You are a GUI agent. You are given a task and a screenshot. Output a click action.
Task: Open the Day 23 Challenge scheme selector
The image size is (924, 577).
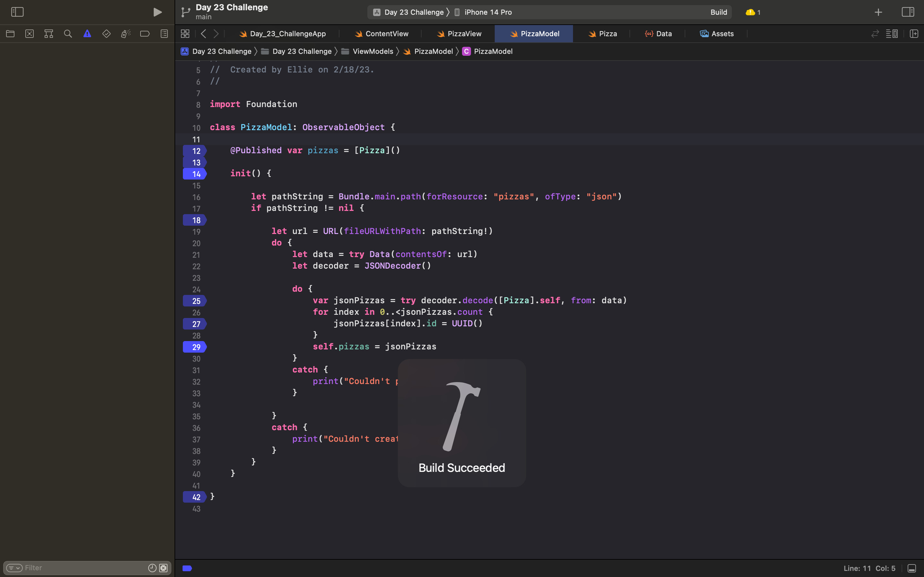coord(414,12)
